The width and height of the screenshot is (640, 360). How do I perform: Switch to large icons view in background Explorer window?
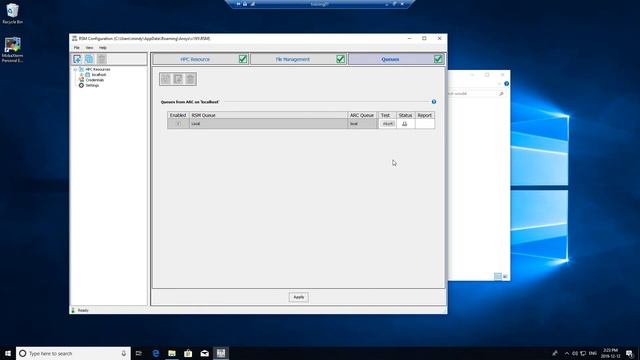click(505, 276)
